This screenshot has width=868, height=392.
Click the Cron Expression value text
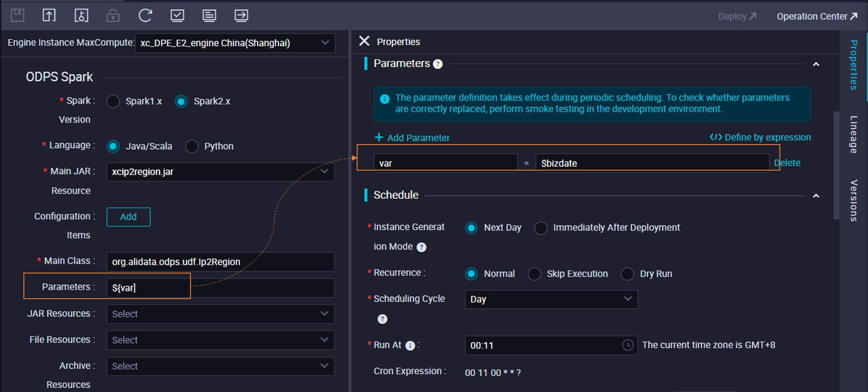pos(493,373)
